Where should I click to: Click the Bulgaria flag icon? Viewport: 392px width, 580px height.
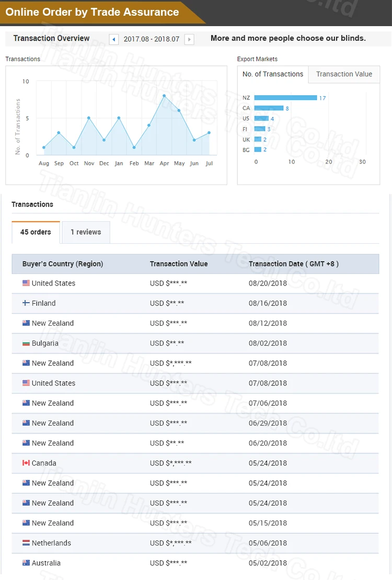(26, 344)
